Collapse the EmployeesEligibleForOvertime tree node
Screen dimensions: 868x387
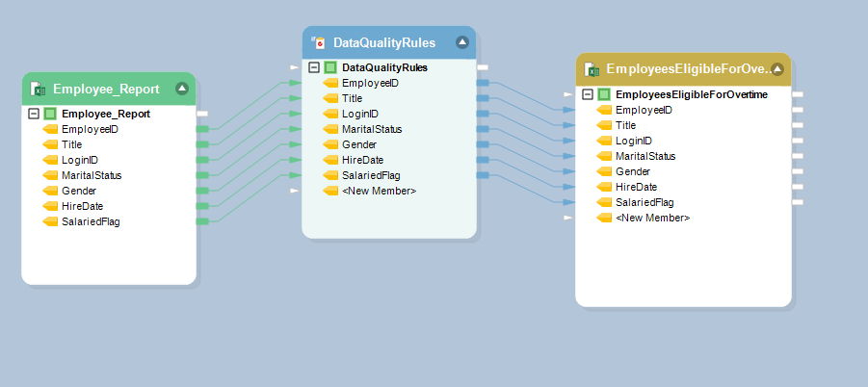(x=588, y=94)
